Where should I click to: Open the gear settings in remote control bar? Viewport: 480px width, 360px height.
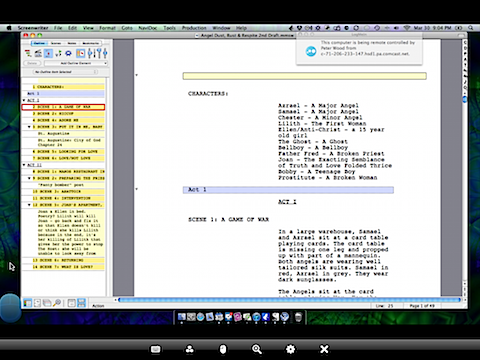tap(290, 349)
